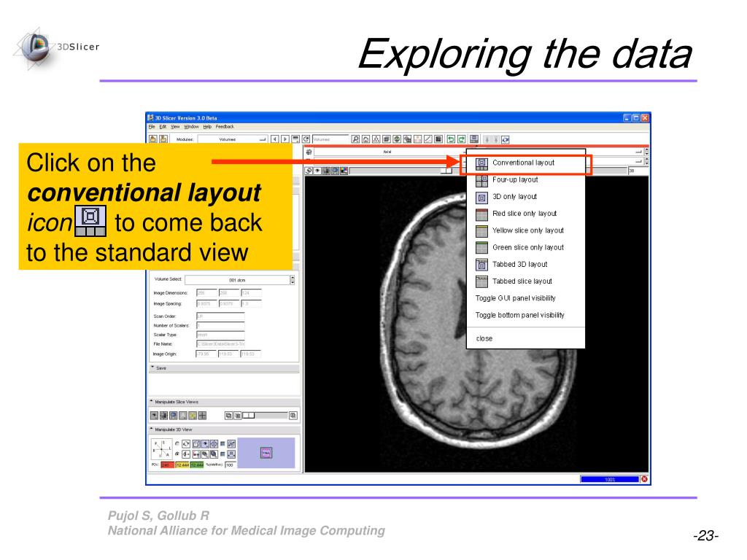747x560 pixels.
Task: Pick Red slice only layout
Action: tap(525, 214)
